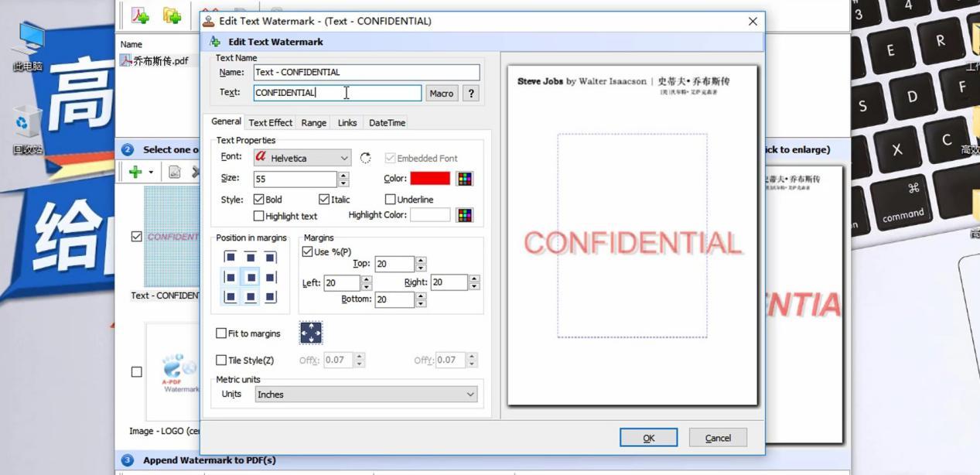Uncheck the Italic style checkbox
The width and height of the screenshot is (980, 475).
point(324,199)
